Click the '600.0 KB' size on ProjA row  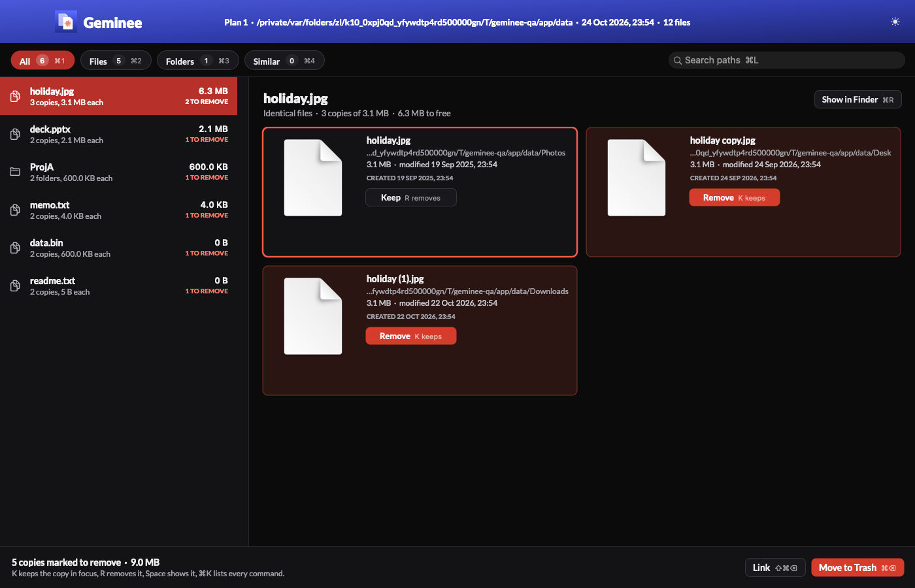click(x=208, y=167)
